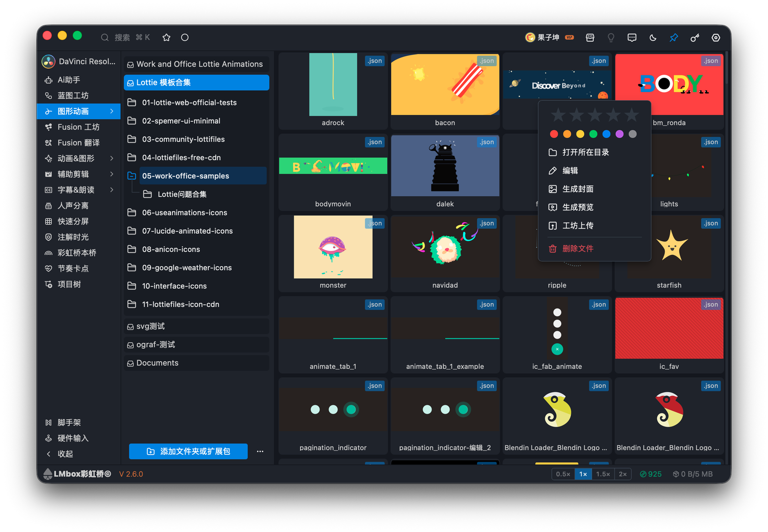Open 注解时光 in the sidebar

click(x=79, y=237)
